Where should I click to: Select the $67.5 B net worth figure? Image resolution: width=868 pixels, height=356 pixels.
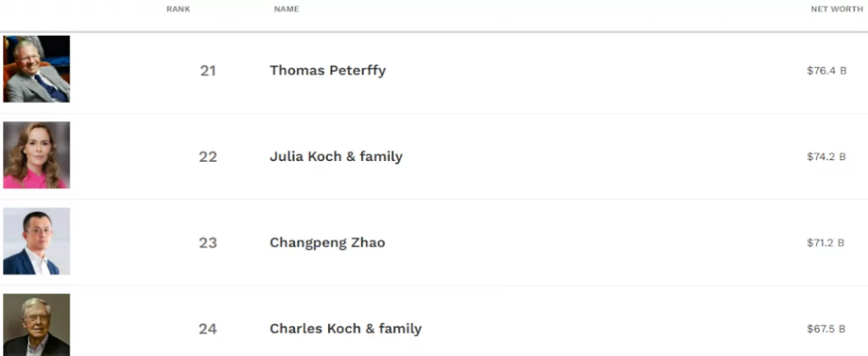(x=826, y=329)
